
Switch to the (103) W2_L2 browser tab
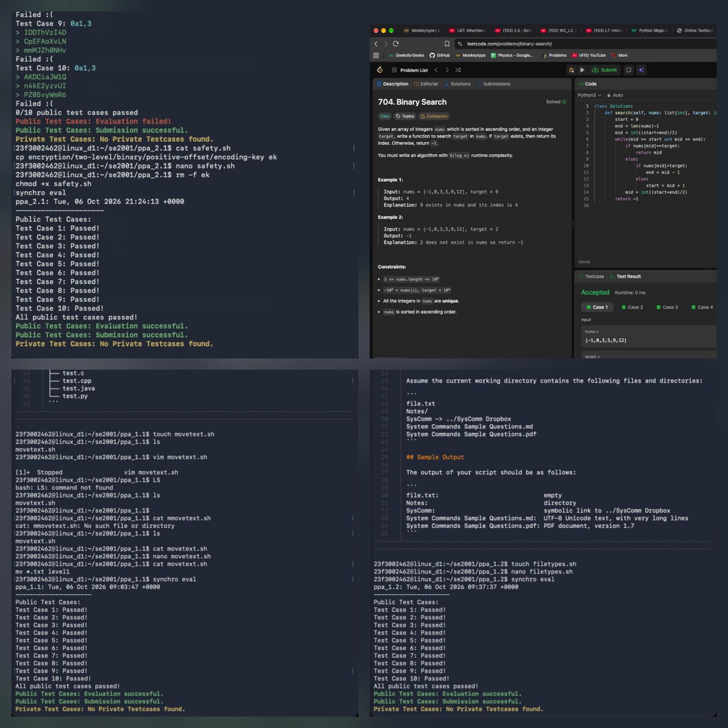(558, 30)
